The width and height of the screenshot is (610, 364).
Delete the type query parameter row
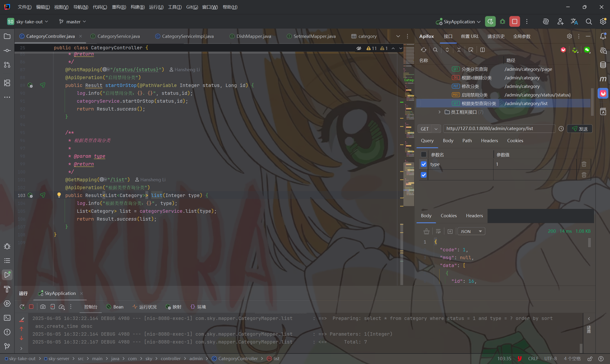coord(584,164)
